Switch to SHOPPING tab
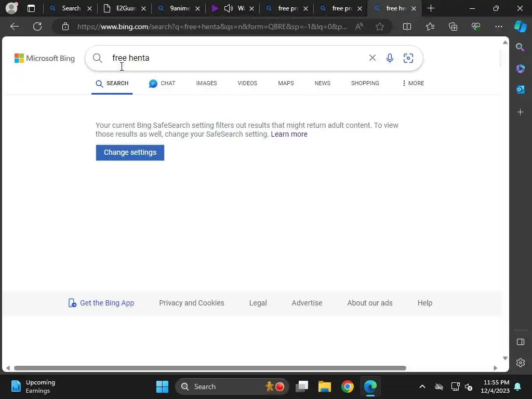Screen dimensions: 532x399 point(365,83)
